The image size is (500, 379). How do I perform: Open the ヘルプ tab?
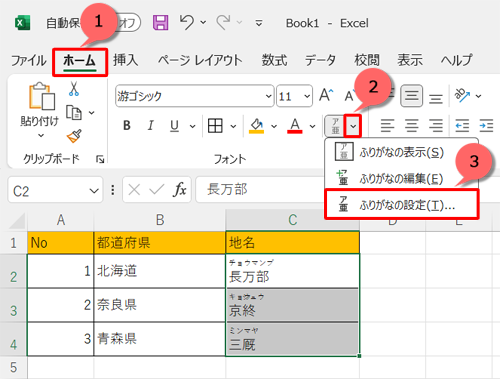[457, 60]
